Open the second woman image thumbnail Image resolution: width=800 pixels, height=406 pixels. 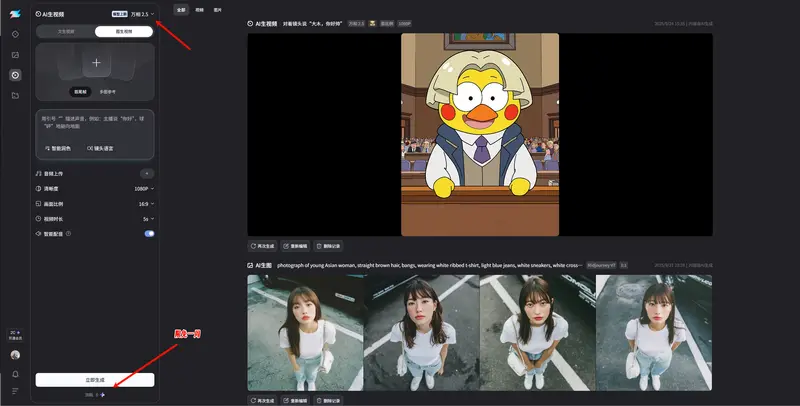click(x=422, y=333)
